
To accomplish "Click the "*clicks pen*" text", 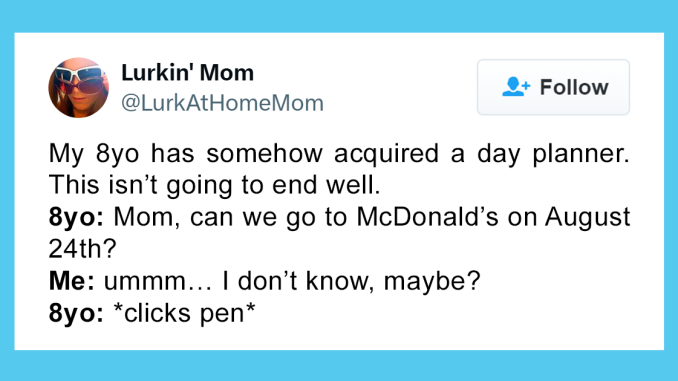I will pyautogui.click(x=184, y=313).
